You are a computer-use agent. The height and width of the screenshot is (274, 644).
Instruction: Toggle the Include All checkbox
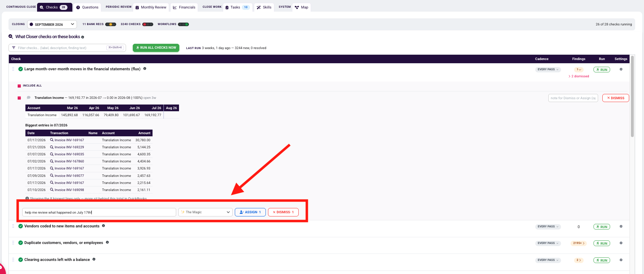click(x=19, y=86)
